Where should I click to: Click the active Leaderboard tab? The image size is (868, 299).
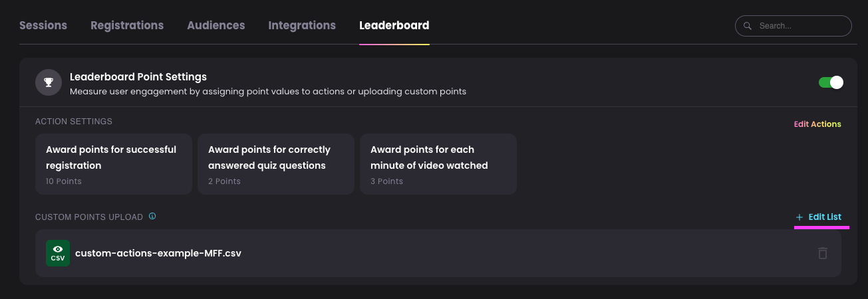tap(394, 25)
